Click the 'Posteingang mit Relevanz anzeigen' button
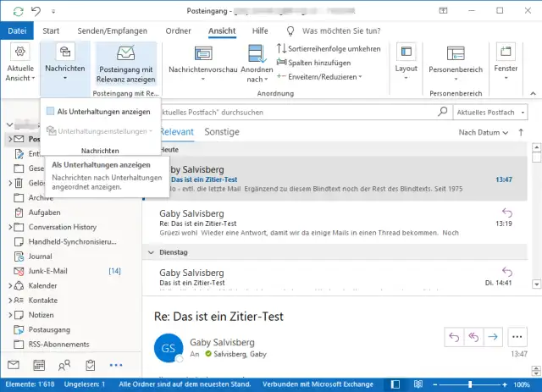The height and width of the screenshot is (392, 542). [126, 62]
